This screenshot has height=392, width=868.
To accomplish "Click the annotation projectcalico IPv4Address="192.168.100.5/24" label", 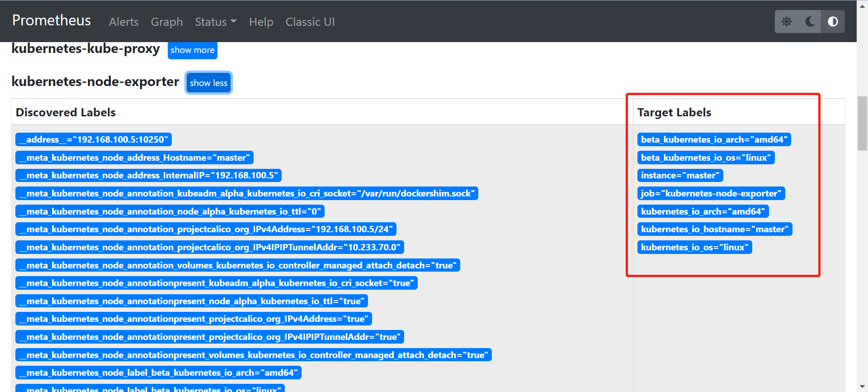I will click(206, 229).
